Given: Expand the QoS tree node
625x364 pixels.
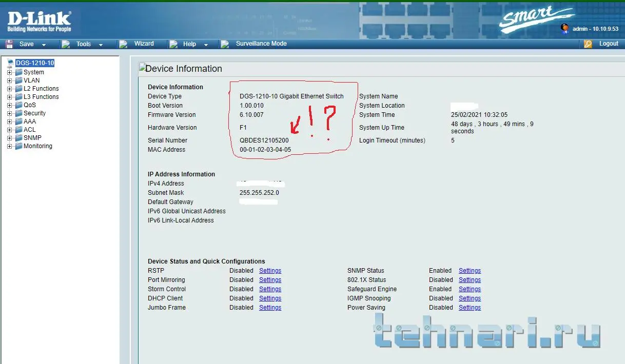Looking at the screenshot, I should click(10, 105).
